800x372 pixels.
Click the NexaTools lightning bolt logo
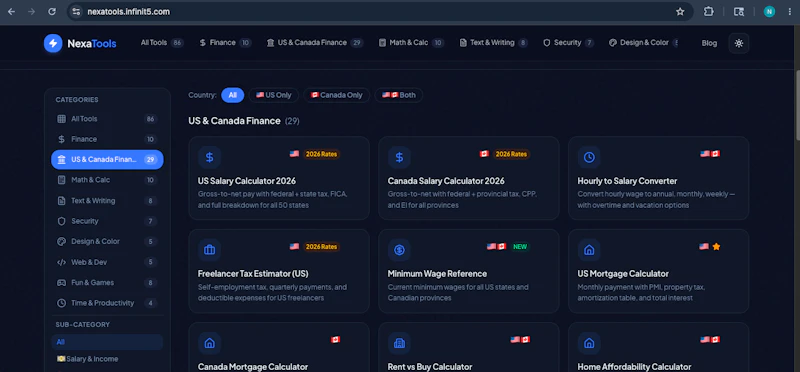53,43
